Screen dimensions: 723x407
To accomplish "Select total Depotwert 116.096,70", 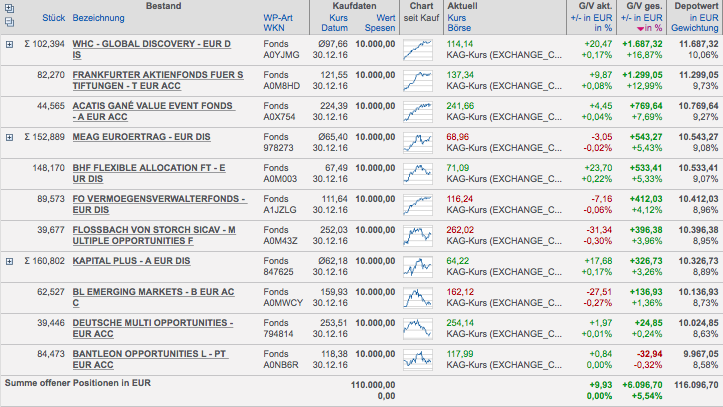I will [696, 384].
